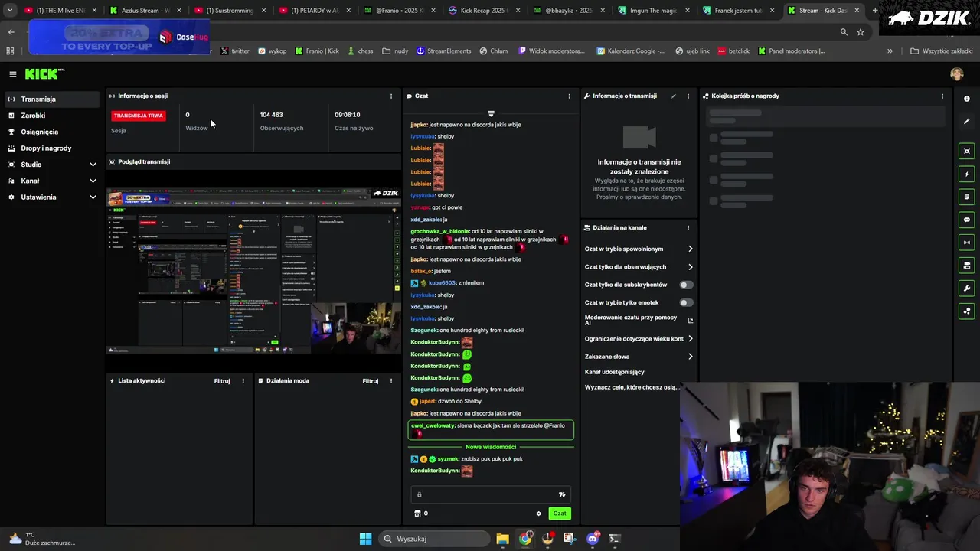Click the three circles sidebar icon

[x=966, y=311]
